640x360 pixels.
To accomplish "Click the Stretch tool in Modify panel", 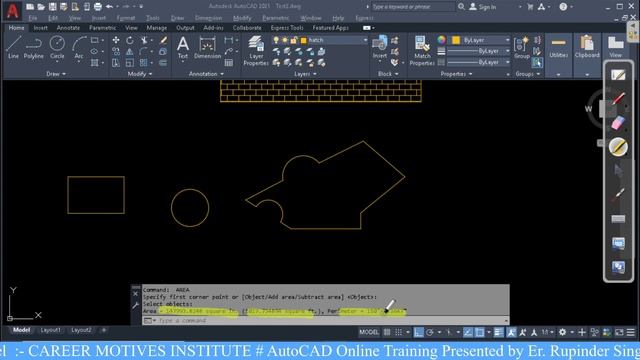I will coord(116,63).
